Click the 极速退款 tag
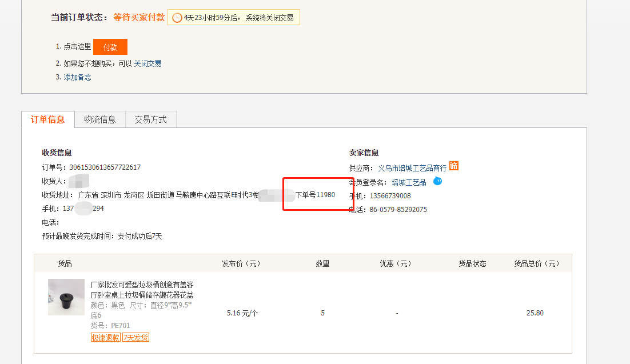 [105, 338]
